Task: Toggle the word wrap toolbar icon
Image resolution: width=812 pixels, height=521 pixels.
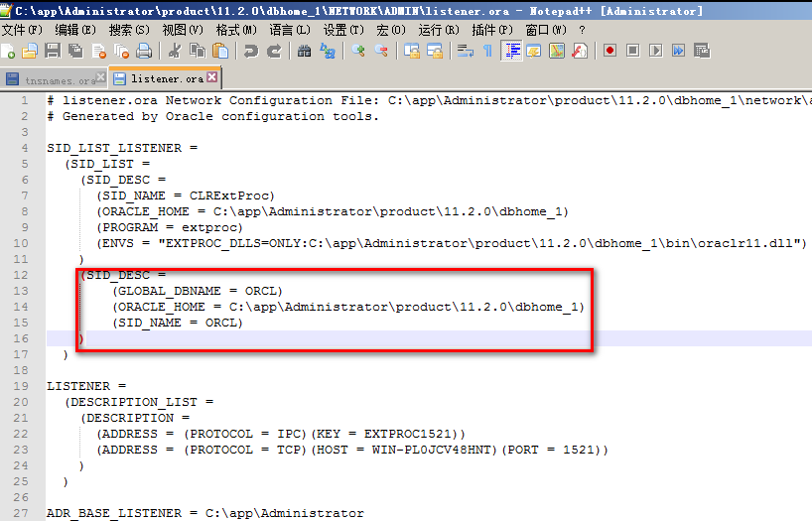Action: click(465, 51)
